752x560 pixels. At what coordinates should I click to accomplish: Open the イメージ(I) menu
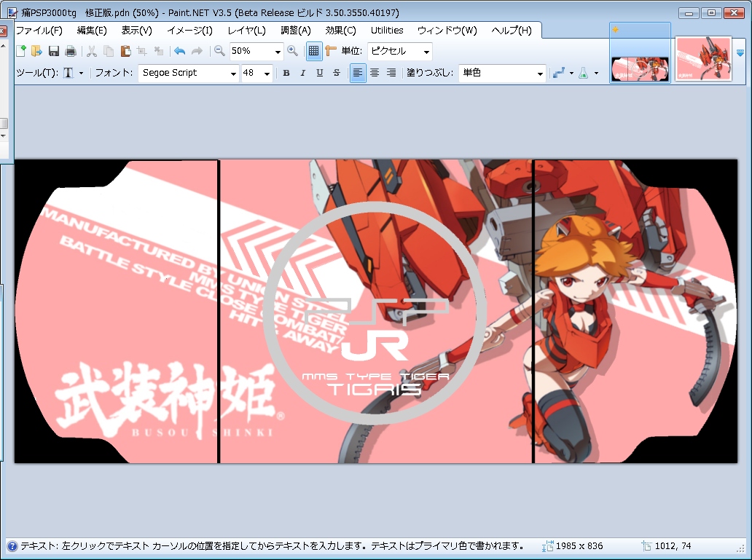(x=189, y=30)
